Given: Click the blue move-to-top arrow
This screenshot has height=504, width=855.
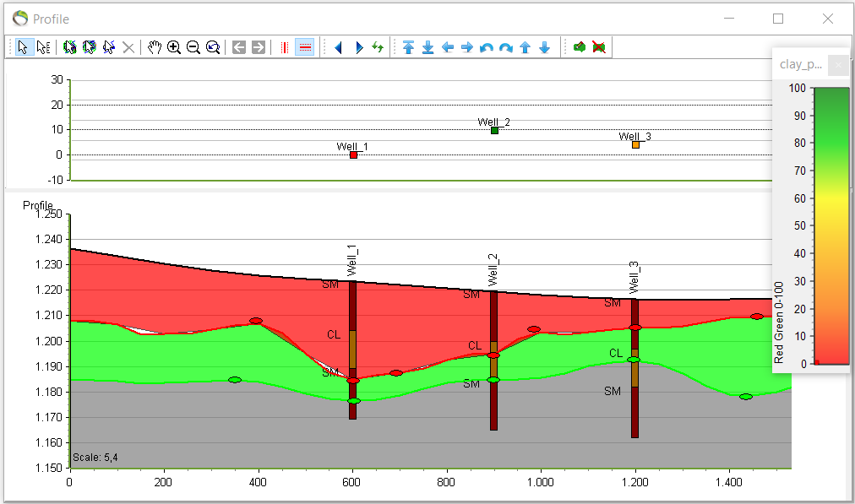Looking at the screenshot, I should pos(408,47).
